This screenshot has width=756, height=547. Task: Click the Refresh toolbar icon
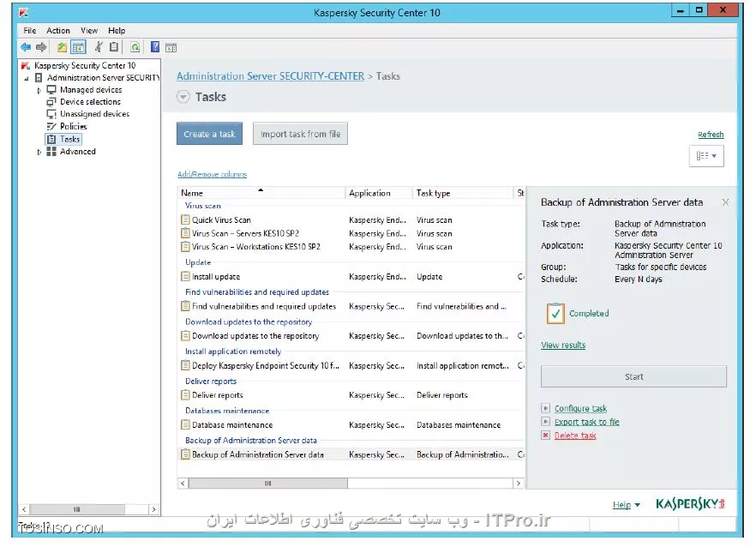[x=135, y=47]
